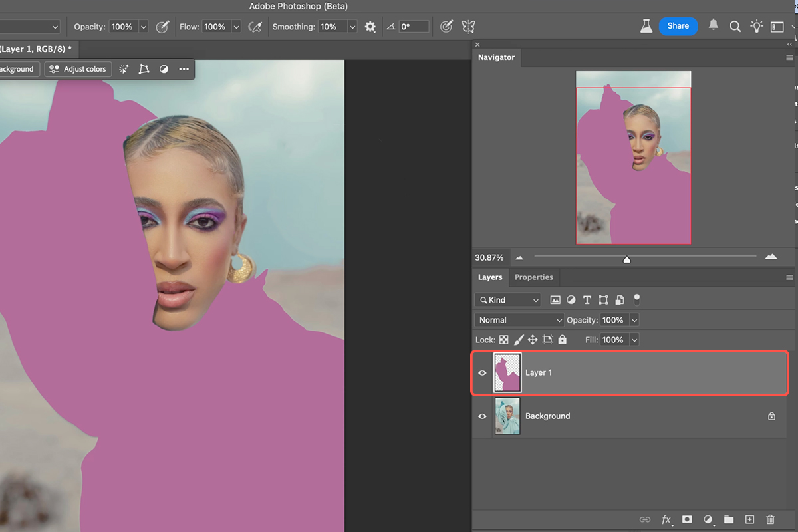Toggle visibility of the Background layer
This screenshot has width=798, height=532.
tap(483, 416)
